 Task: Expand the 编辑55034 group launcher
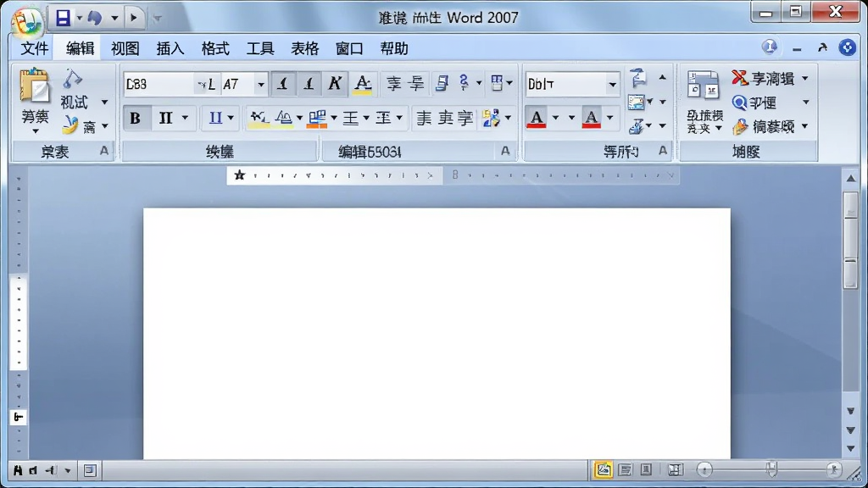(505, 151)
